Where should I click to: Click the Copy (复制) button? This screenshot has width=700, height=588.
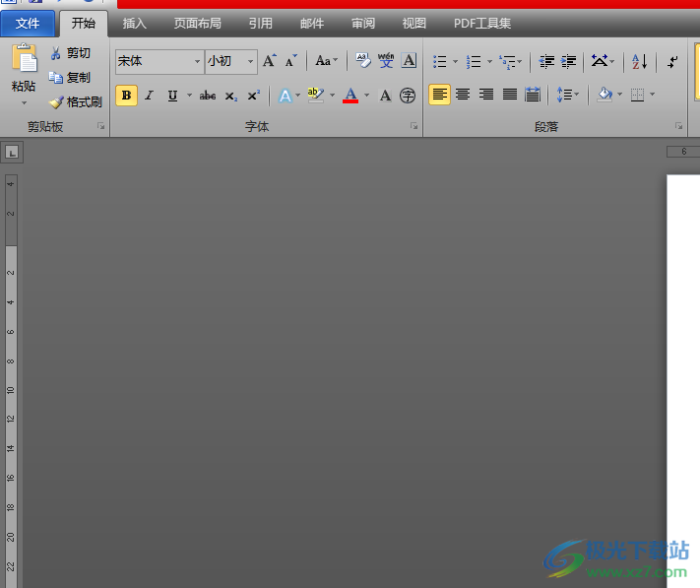(x=70, y=78)
